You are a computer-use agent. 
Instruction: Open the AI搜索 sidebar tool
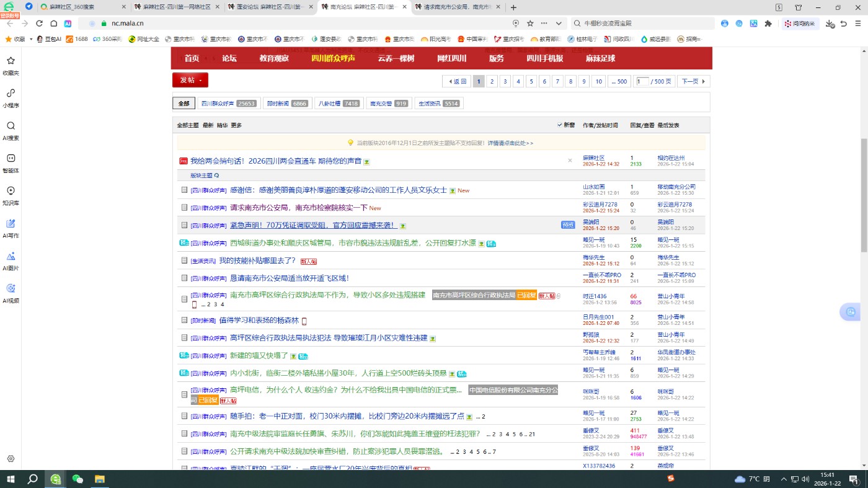[11, 130]
